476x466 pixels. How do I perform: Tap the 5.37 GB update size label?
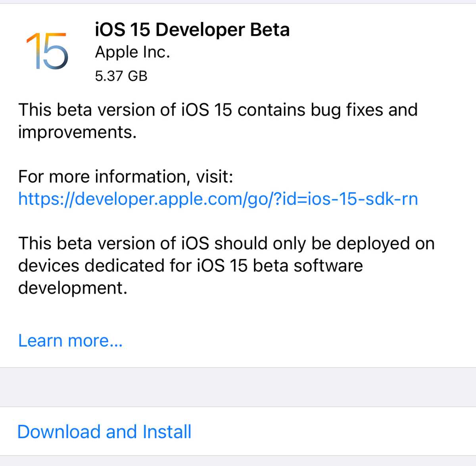pyautogui.click(x=121, y=76)
